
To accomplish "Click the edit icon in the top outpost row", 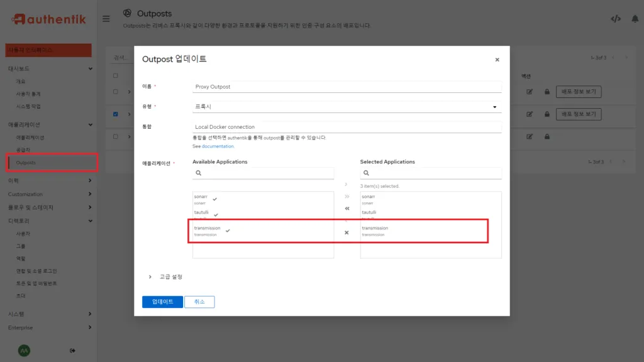I will [530, 92].
